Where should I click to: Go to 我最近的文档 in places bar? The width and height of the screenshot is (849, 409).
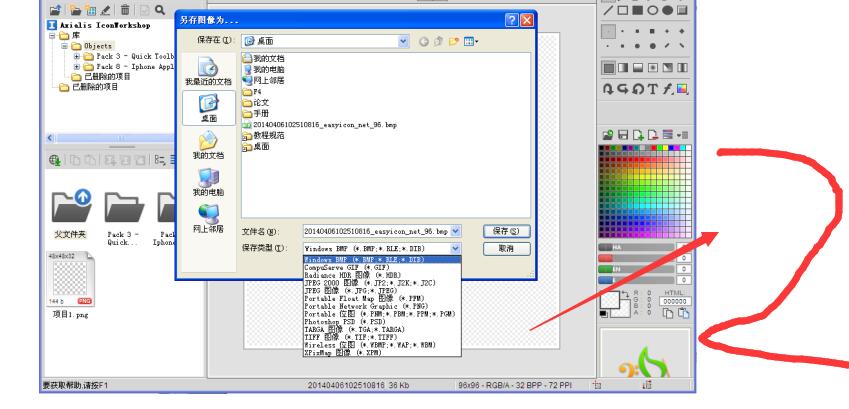pos(208,71)
